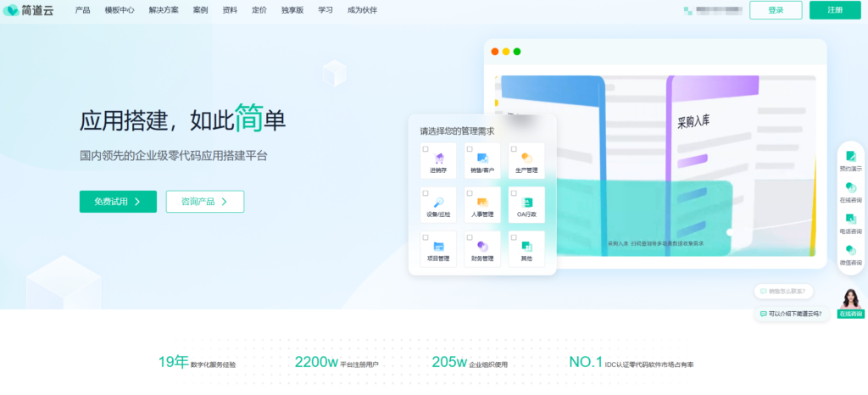Click the 2200w 平台注册用户 statistic
The image size is (868, 395).
pos(337,362)
